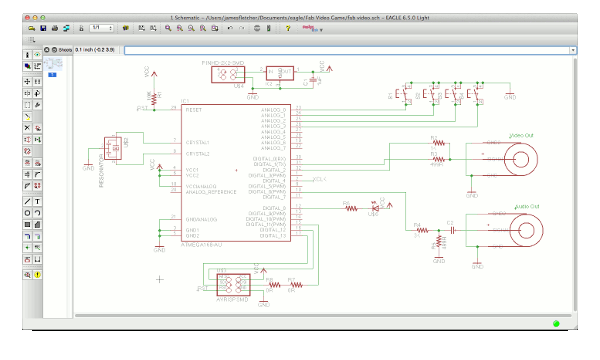The height and width of the screenshot is (360, 600).
Task: Click the 'Video Out' label
Action: tap(521, 135)
